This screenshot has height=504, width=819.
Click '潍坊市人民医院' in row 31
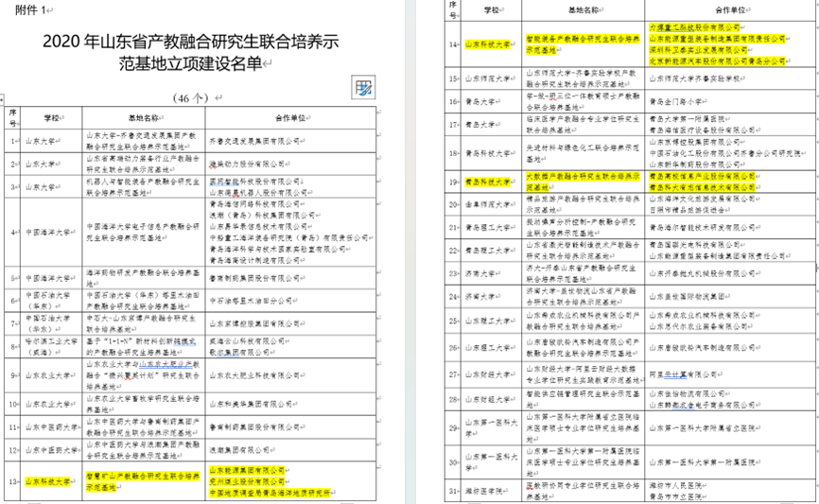(x=675, y=486)
